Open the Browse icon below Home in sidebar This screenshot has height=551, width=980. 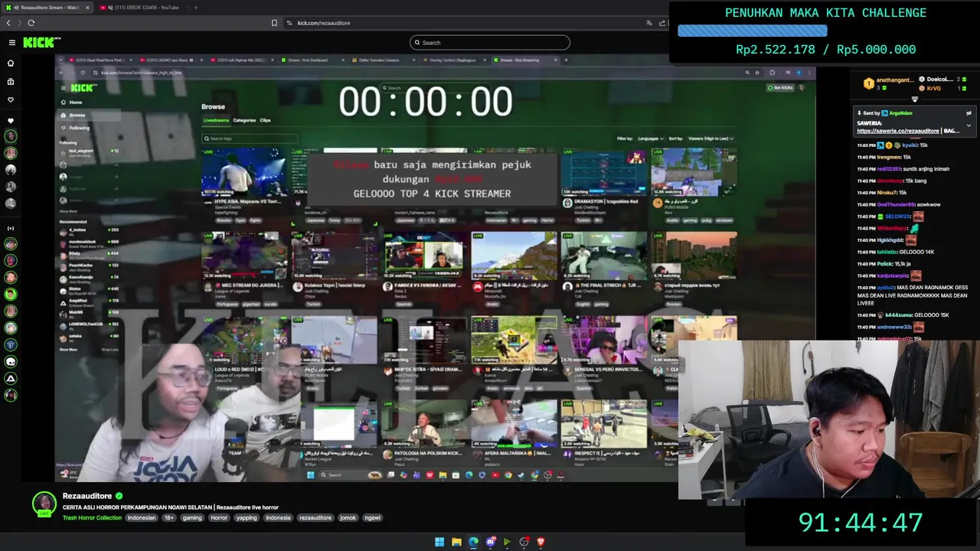pos(11,81)
